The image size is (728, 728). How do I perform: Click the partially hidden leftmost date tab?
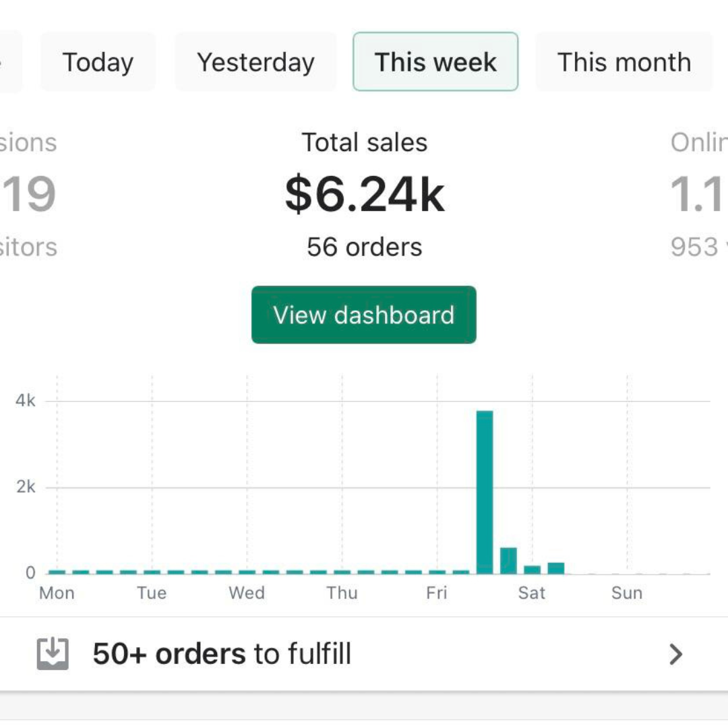[9, 62]
